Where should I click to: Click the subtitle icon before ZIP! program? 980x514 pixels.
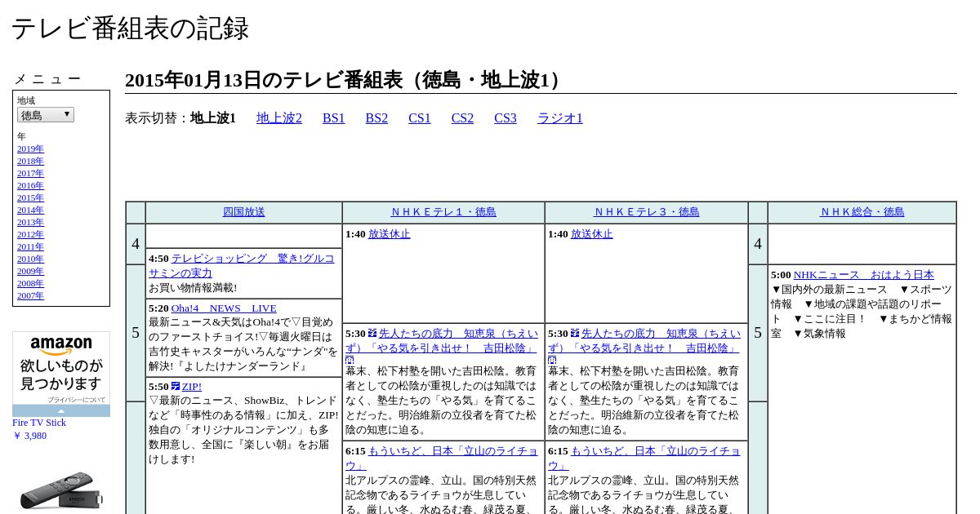pyautogui.click(x=176, y=386)
